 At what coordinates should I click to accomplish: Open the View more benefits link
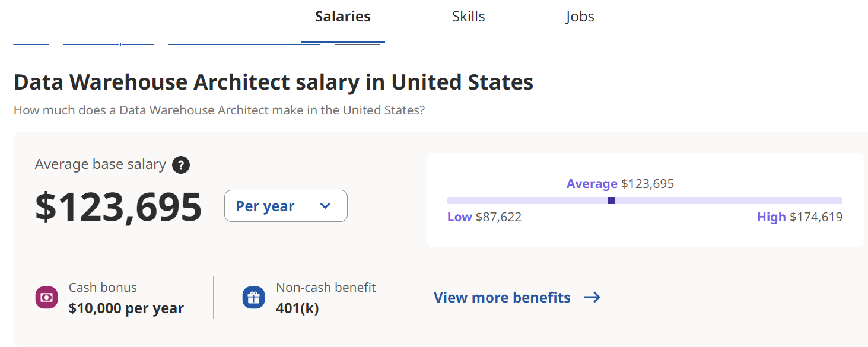pyautogui.click(x=502, y=297)
